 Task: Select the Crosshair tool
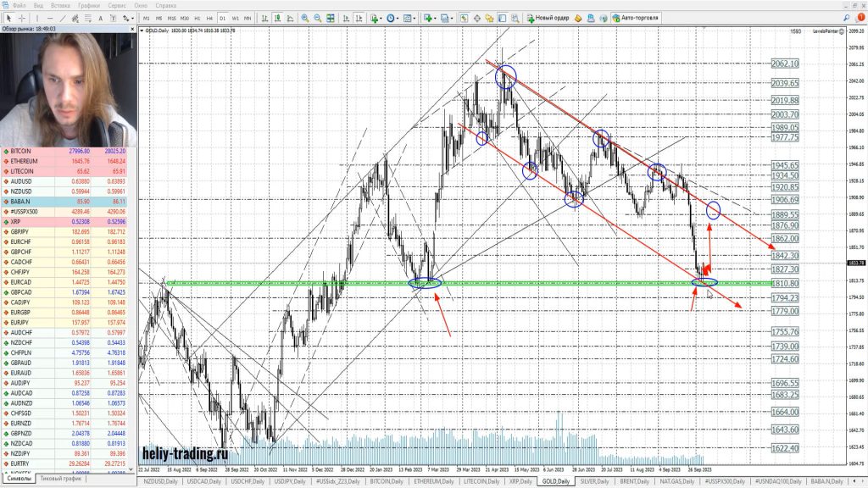(23, 18)
